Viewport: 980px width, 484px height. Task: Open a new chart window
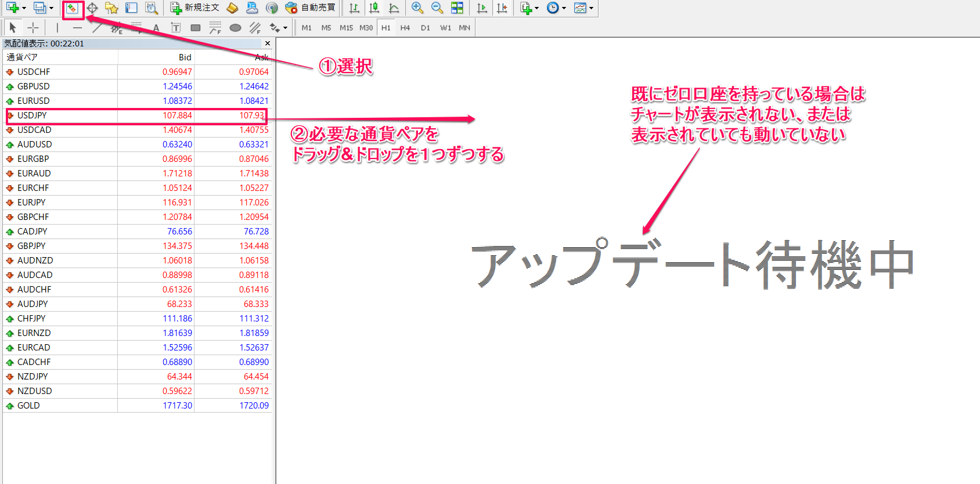(x=12, y=8)
